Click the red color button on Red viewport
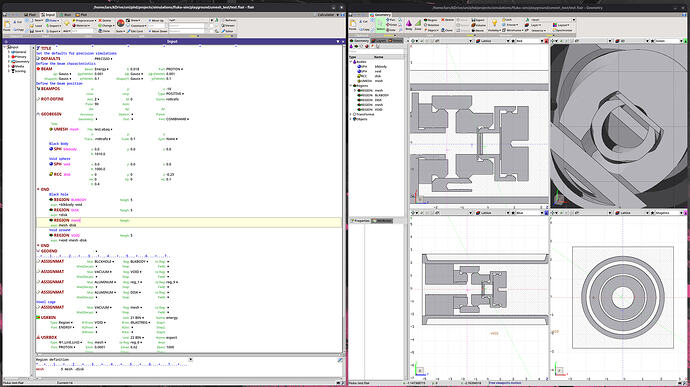Screen dimensions: 690x387 point(546,41)
